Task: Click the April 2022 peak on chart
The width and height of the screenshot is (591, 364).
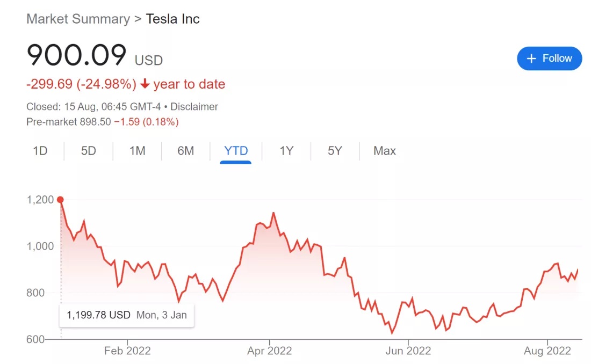Action: pos(273,213)
